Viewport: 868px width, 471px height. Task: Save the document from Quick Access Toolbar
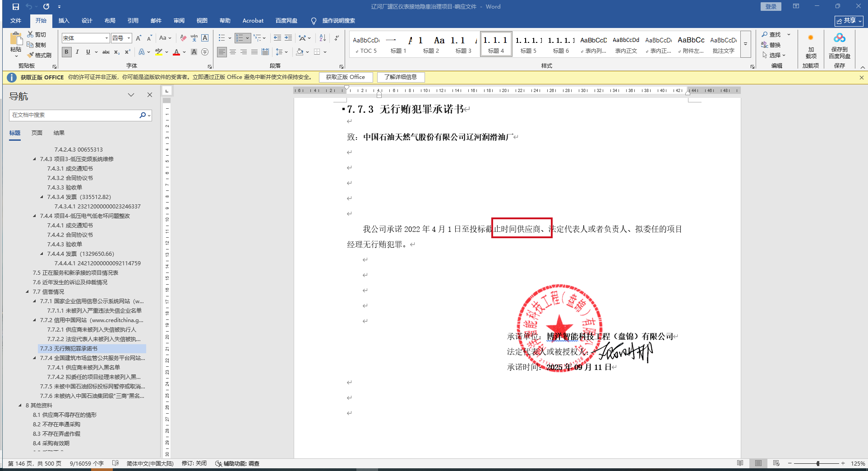pyautogui.click(x=16, y=7)
